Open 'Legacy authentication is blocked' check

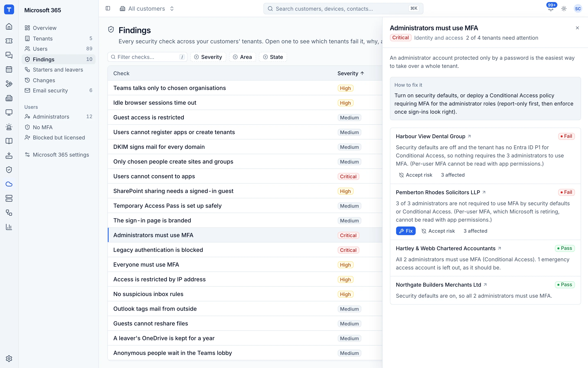pos(245,250)
